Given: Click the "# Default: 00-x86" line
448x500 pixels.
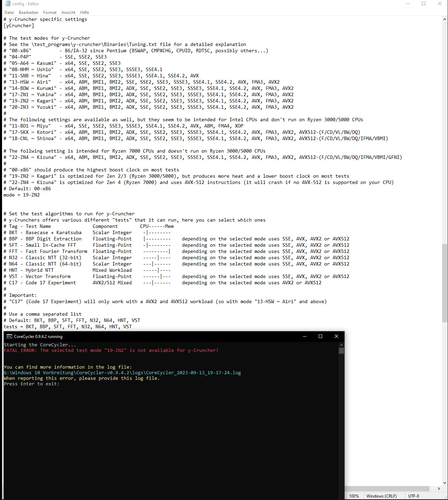Looking at the screenshot, I should coord(27,189).
